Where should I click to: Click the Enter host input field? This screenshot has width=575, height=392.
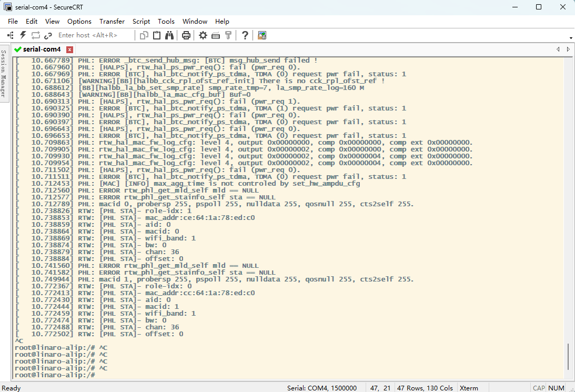(x=94, y=35)
